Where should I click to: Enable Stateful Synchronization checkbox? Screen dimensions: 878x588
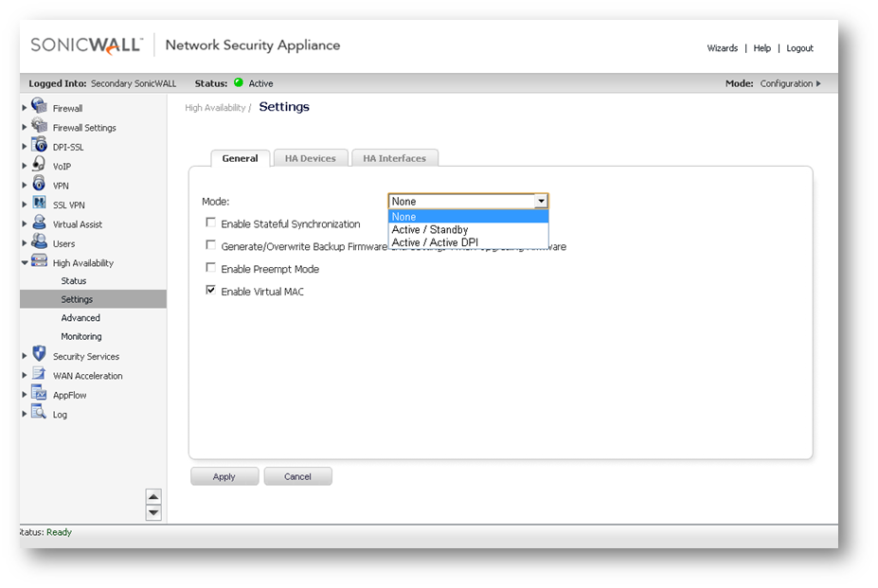211,223
